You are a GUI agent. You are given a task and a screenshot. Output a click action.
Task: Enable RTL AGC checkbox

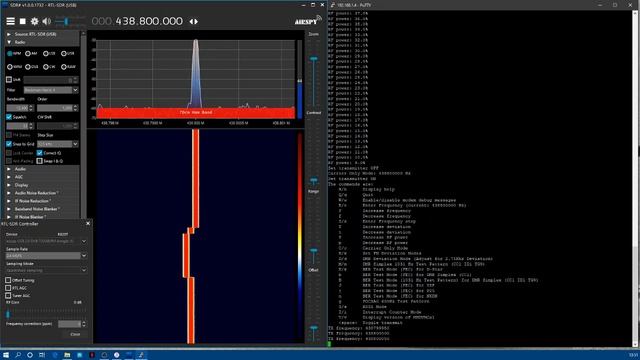8,288
